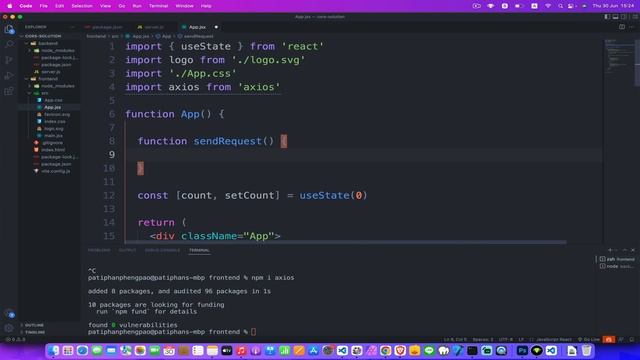
Task: Change Spaces indentation setting
Action: (x=483, y=339)
